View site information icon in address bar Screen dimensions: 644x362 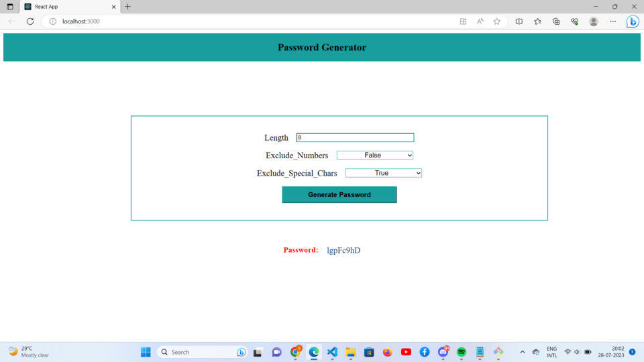point(52,21)
